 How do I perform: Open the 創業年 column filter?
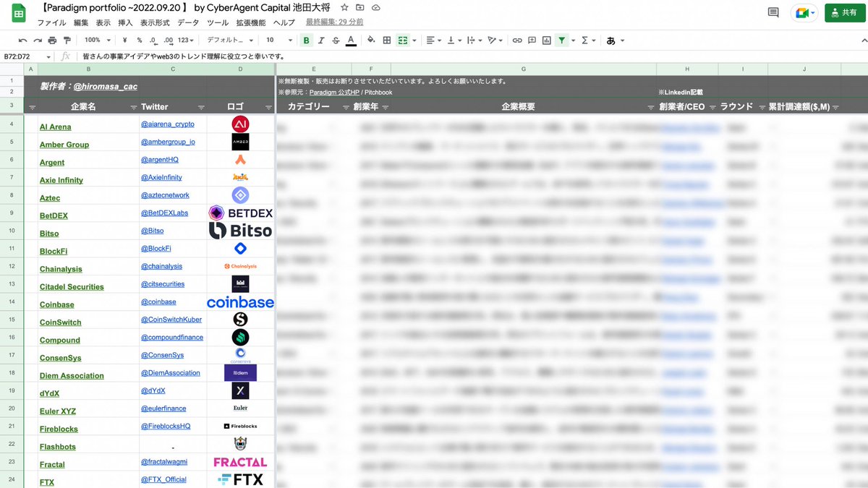(385, 107)
